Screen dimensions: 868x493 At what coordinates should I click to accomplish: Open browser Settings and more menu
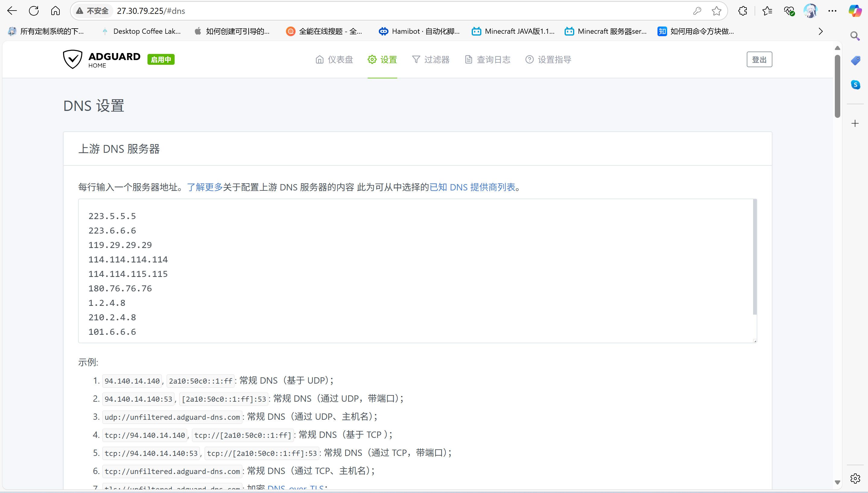click(x=832, y=11)
